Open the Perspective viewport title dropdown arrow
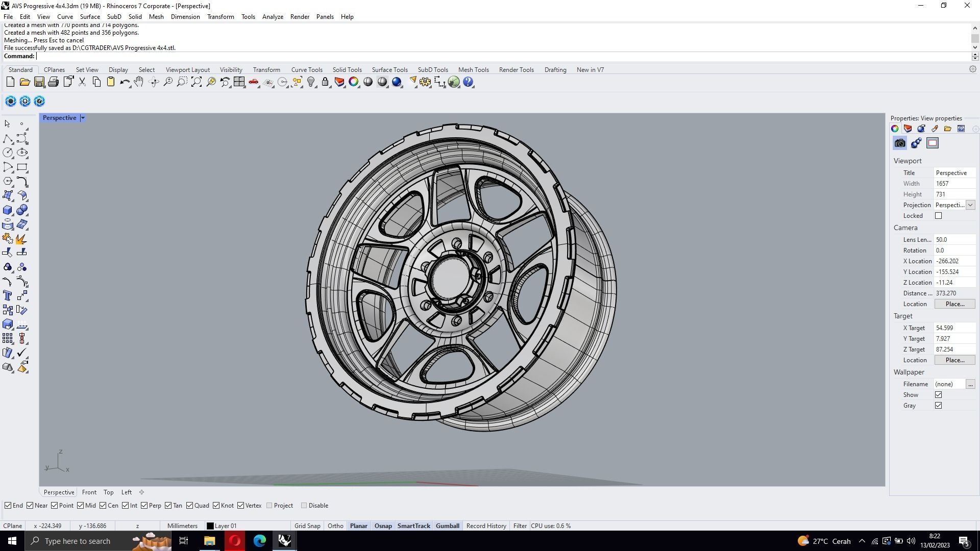 [x=83, y=118]
